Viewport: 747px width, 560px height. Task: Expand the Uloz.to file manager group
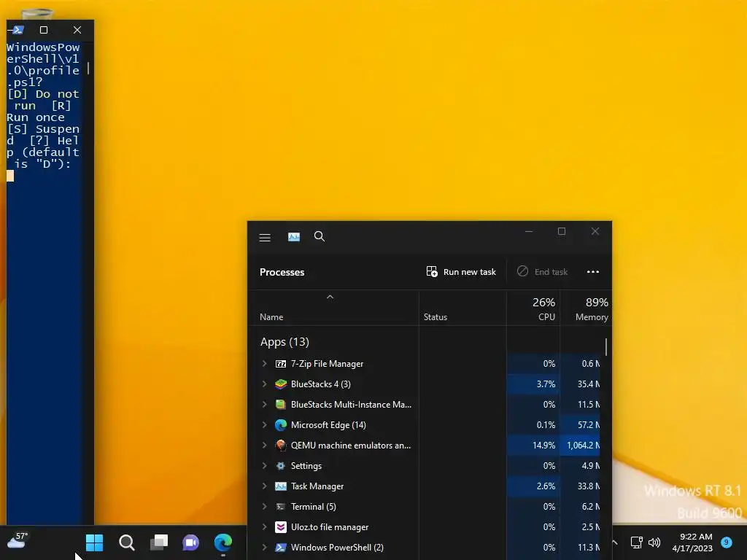coord(264,528)
